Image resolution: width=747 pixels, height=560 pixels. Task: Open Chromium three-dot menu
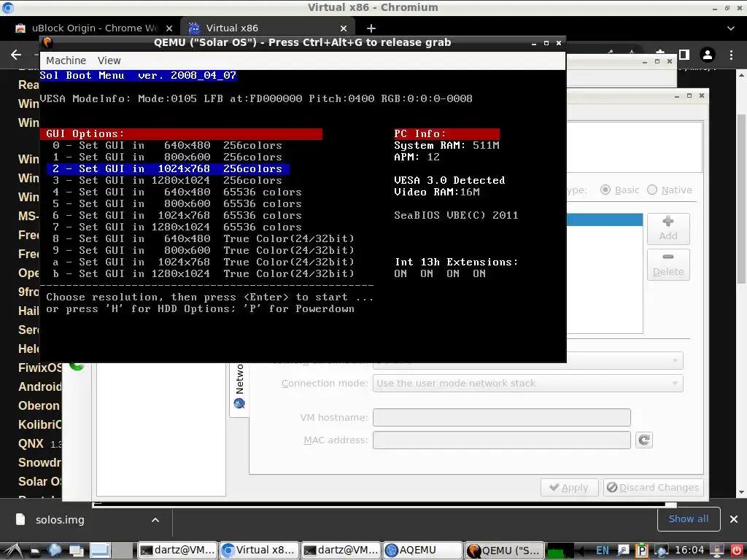(x=731, y=55)
